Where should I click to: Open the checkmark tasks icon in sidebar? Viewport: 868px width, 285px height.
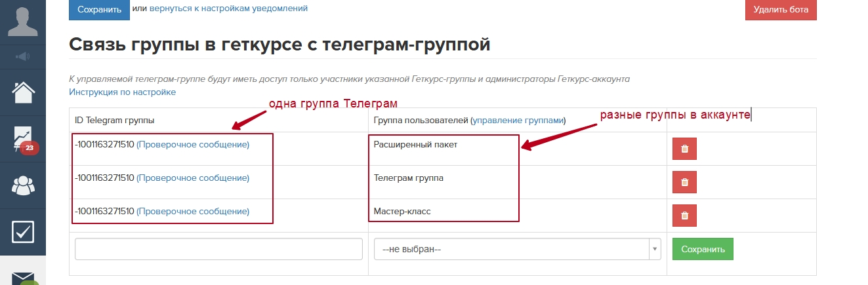[23, 231]
